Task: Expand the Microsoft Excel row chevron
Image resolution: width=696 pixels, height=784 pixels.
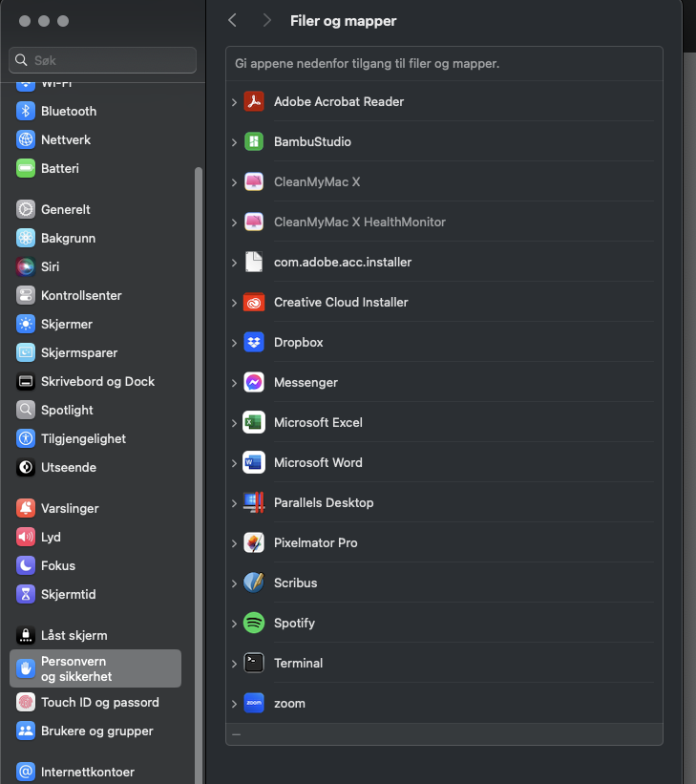Action: (x=234, y=422)
